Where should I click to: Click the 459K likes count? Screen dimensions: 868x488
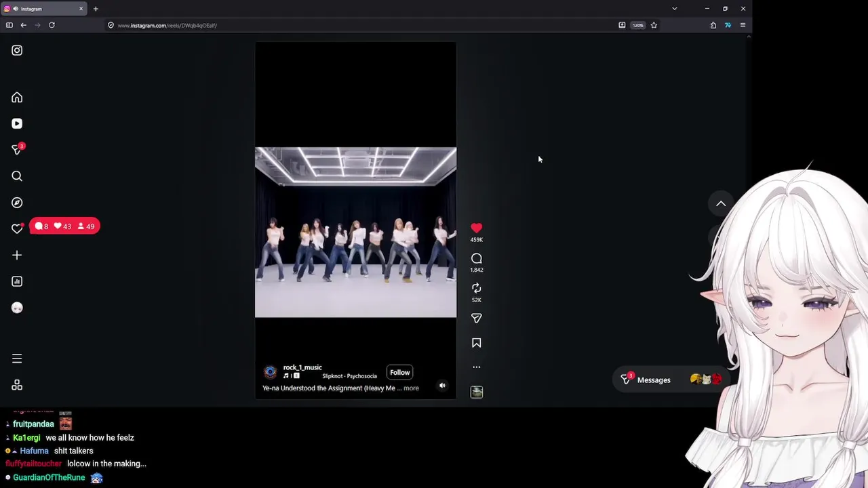tap(477, 240)
